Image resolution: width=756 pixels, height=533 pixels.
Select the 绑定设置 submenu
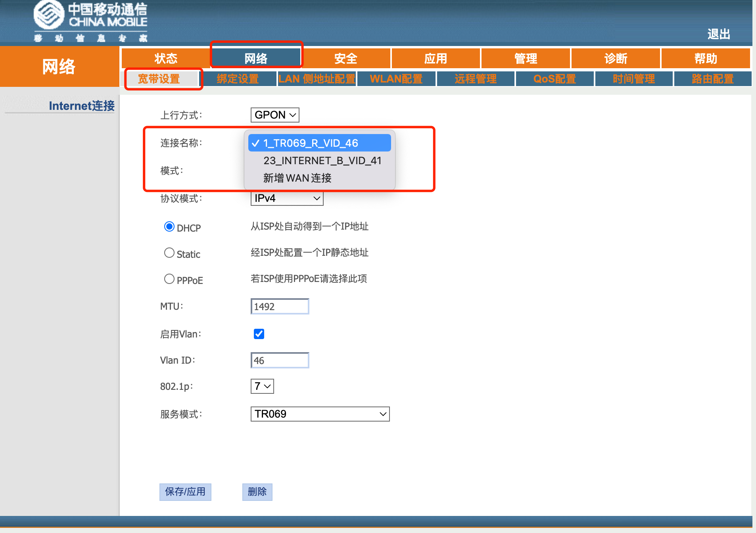238,79
